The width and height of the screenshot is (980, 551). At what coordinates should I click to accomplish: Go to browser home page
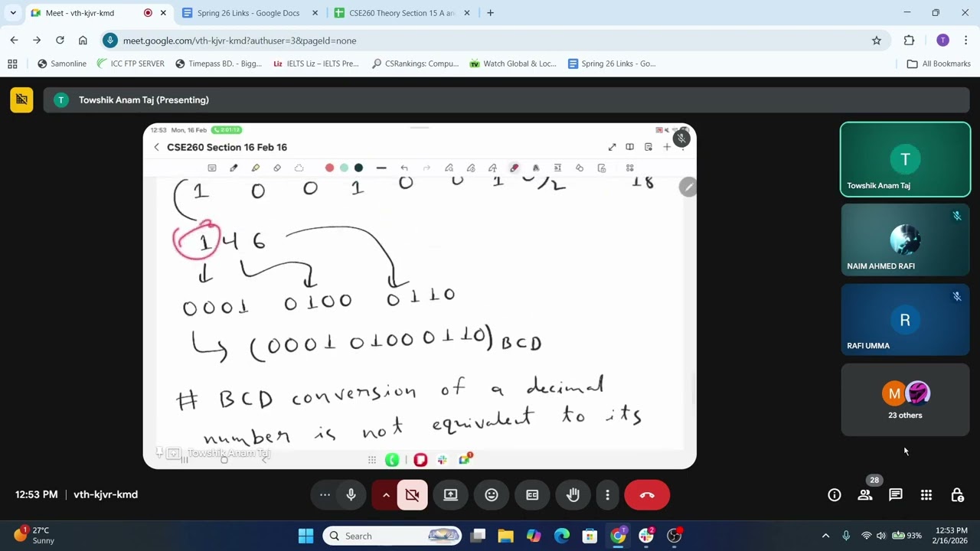(83, 41)
